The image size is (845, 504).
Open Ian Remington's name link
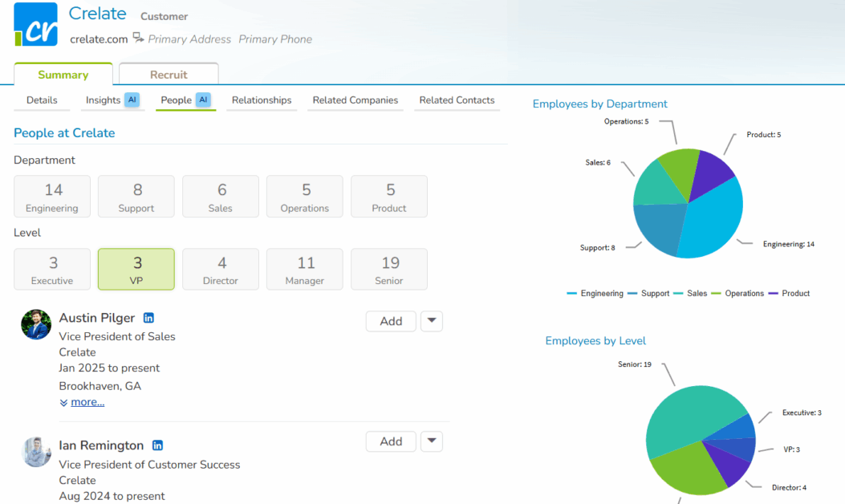tap(101, 445)
